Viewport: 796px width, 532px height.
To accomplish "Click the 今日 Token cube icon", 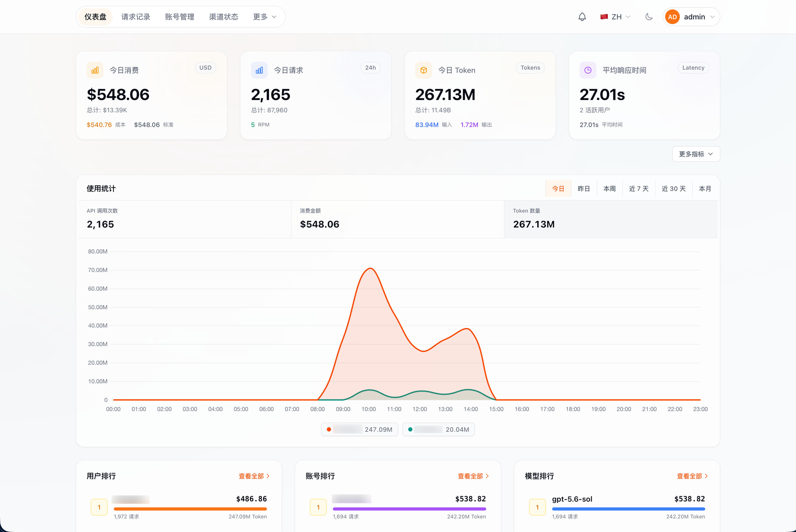I will [423, 70].
